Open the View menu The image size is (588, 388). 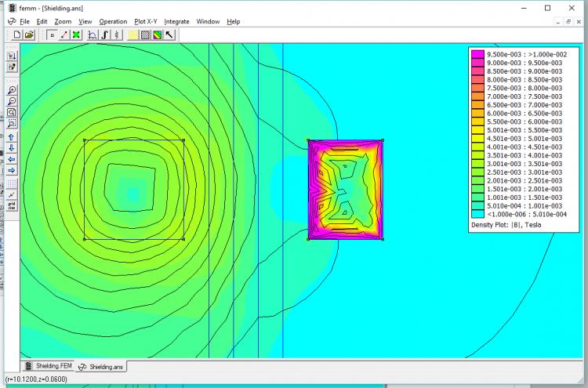pyautogui.click(x=85, y=21)
